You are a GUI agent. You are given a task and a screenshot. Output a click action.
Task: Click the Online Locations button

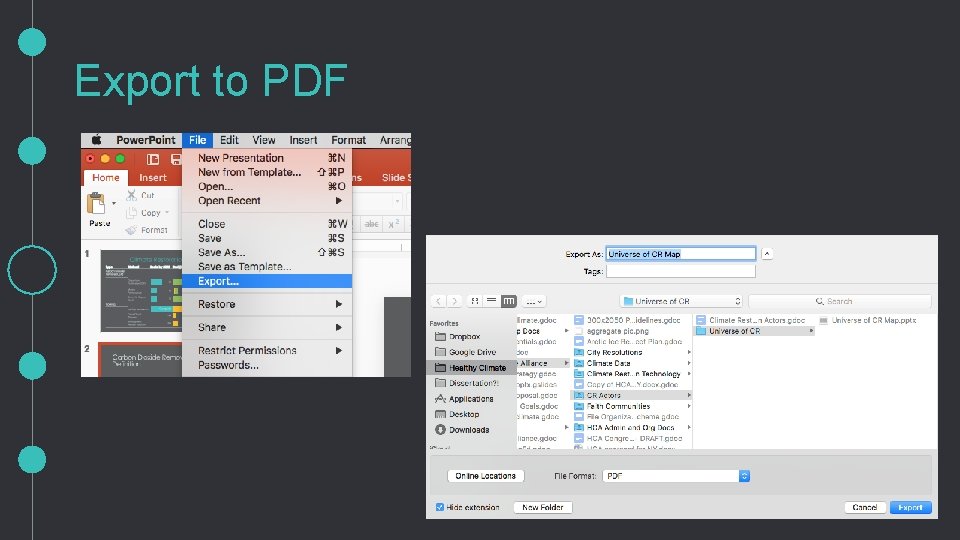point(486,476)
